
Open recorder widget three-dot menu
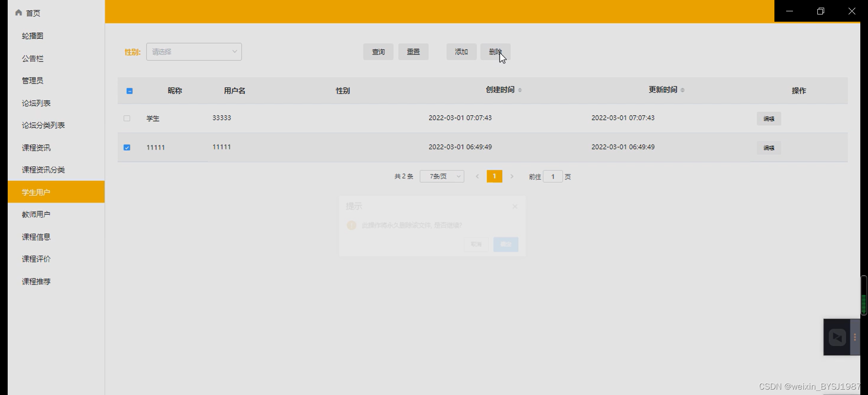tap(855, 337)
